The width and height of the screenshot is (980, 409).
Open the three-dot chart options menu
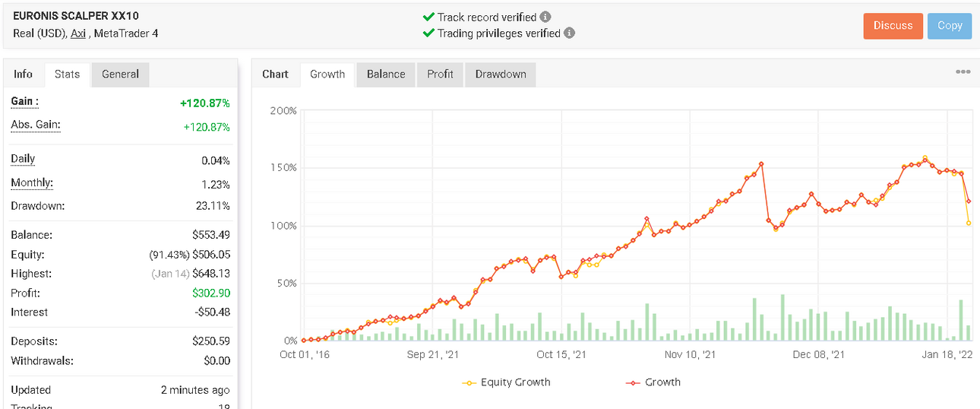[x=963, y=71]
